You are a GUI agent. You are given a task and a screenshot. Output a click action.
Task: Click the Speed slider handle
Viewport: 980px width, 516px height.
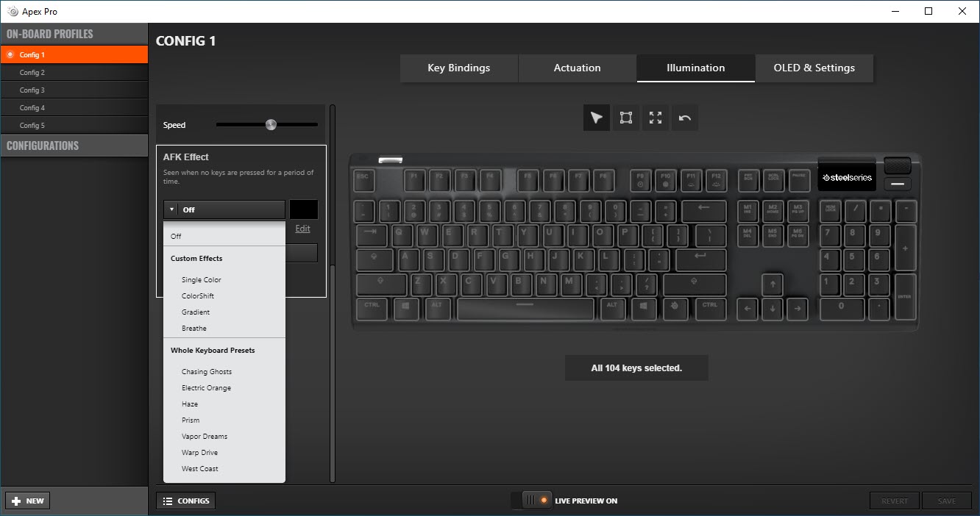(271, 125)
